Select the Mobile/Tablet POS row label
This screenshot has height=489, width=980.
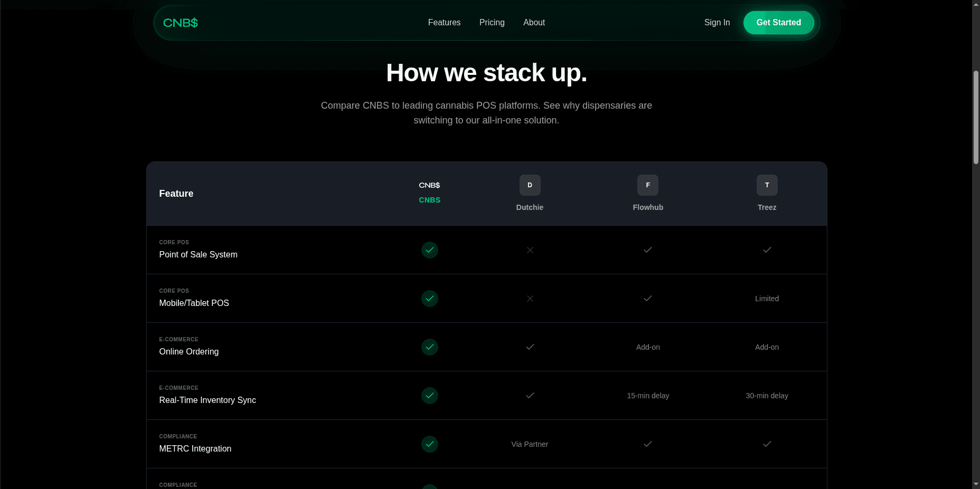click(x=194, y=303)
